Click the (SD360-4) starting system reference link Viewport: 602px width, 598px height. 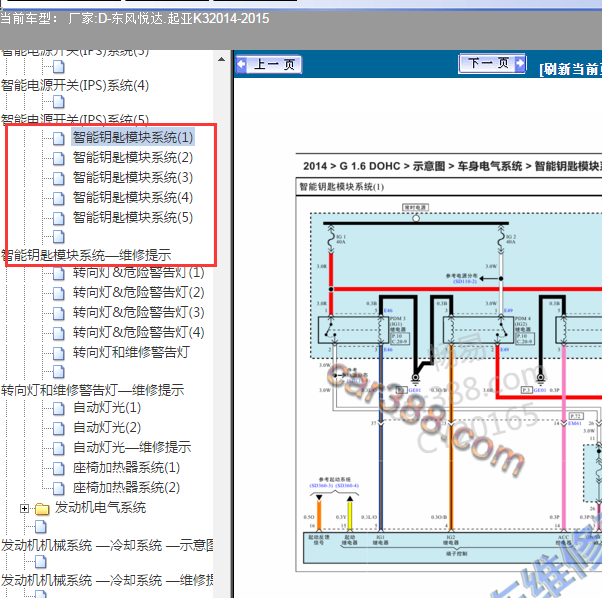point(347,486)
